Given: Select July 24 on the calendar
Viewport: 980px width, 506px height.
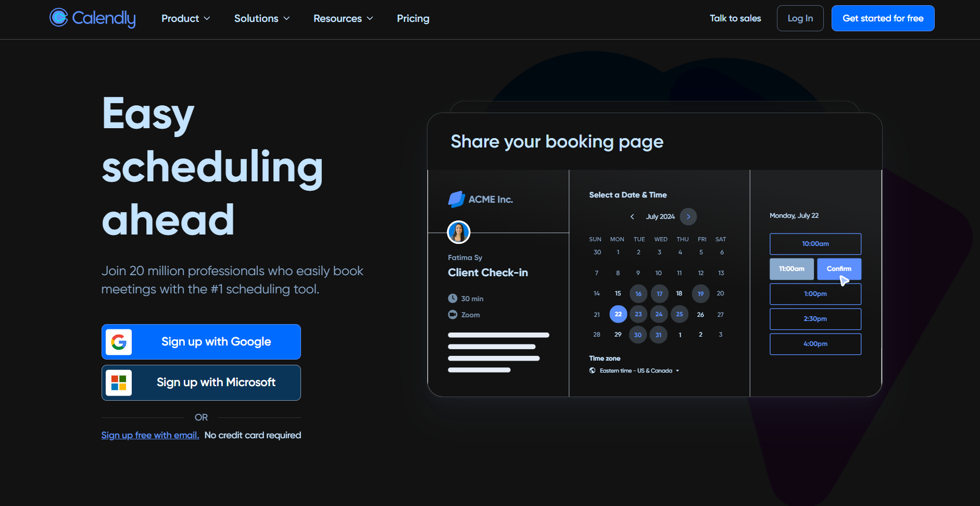Looking at the screenshot, I should 659,314.
